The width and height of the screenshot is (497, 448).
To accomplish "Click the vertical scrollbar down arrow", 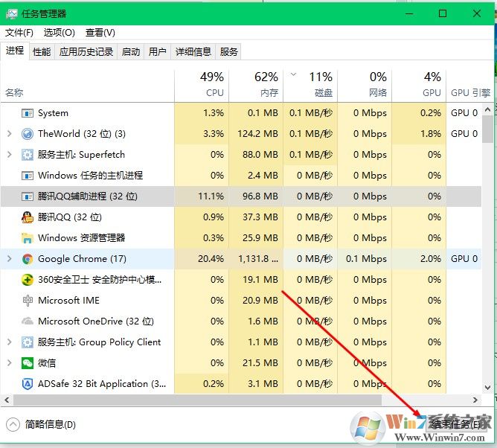I will [x=487, y=388].
